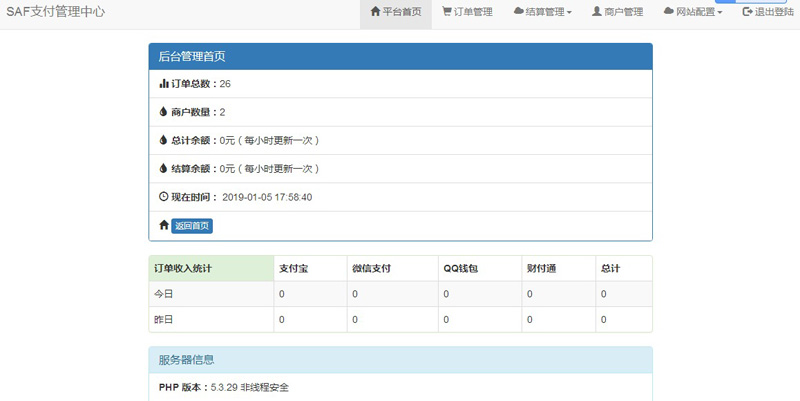Click the 后台管理首页 panel heading

coord(400,57)
